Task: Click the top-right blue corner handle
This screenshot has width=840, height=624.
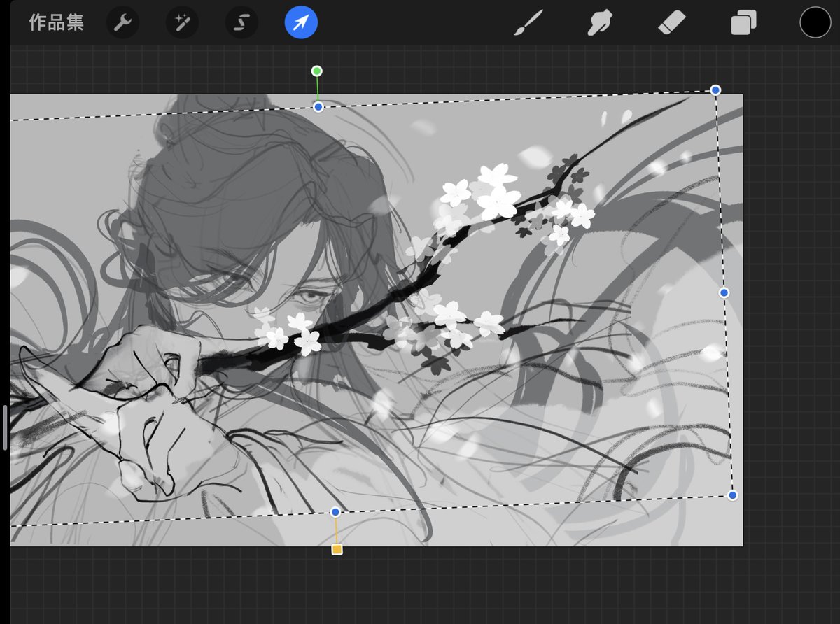Action: 715,90
